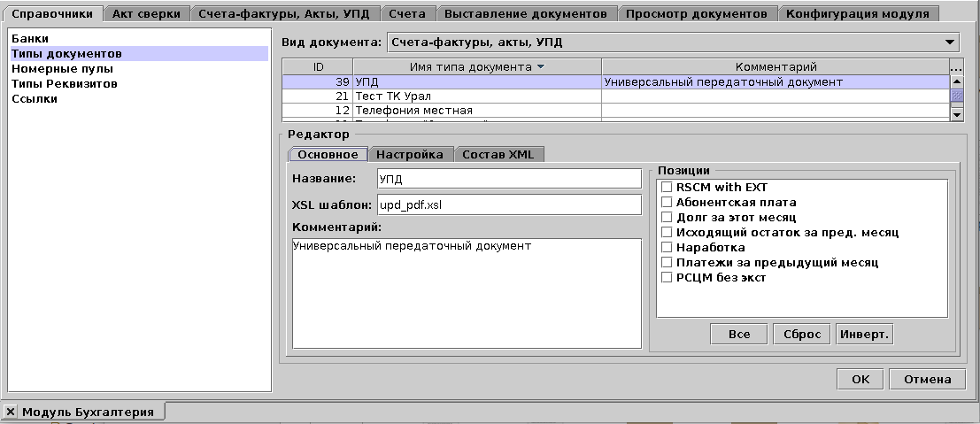Click the table scrollbar down arrow
This screenshot has height=424, width=980.
[x=956, y=114]
